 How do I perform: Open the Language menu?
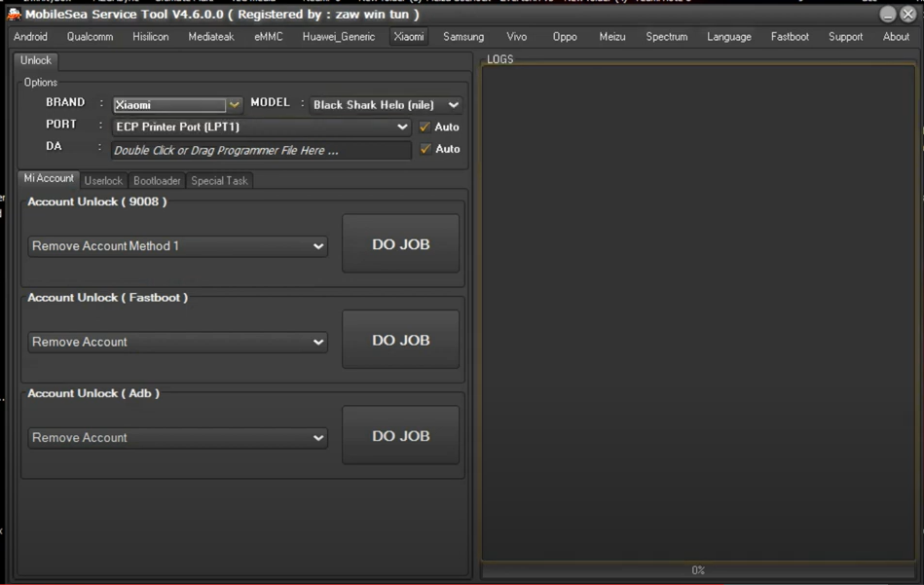tap(729, 37)
